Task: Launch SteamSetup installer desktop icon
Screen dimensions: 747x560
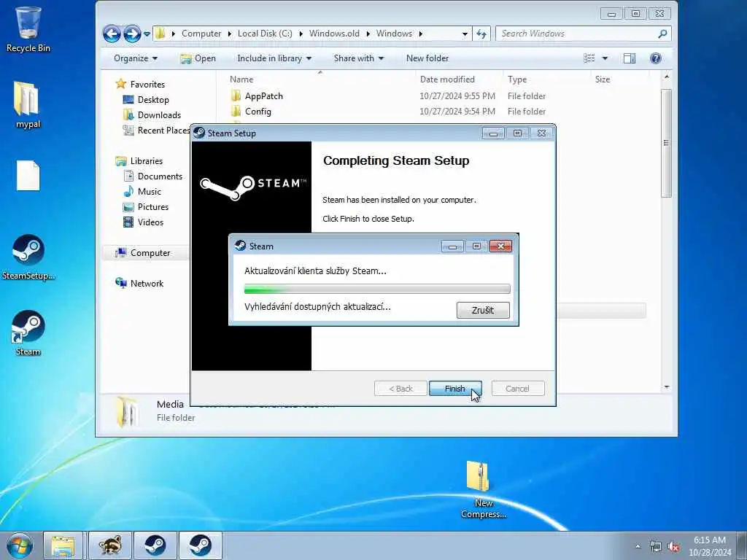Action: 28,257
